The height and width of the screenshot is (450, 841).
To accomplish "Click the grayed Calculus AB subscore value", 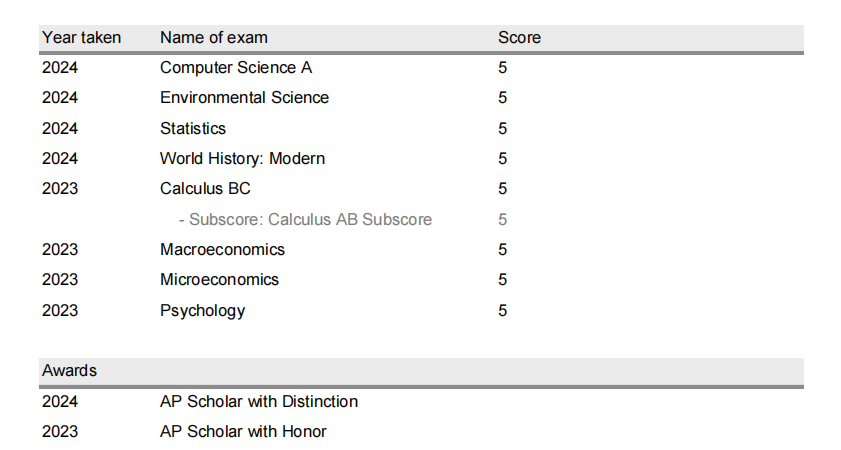I will point(503,219).
